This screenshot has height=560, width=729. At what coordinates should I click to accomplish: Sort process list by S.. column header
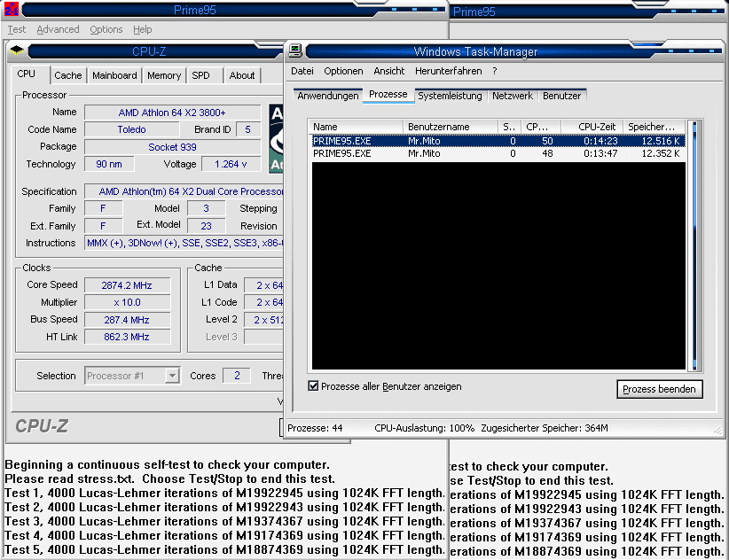tap(510, 127)
